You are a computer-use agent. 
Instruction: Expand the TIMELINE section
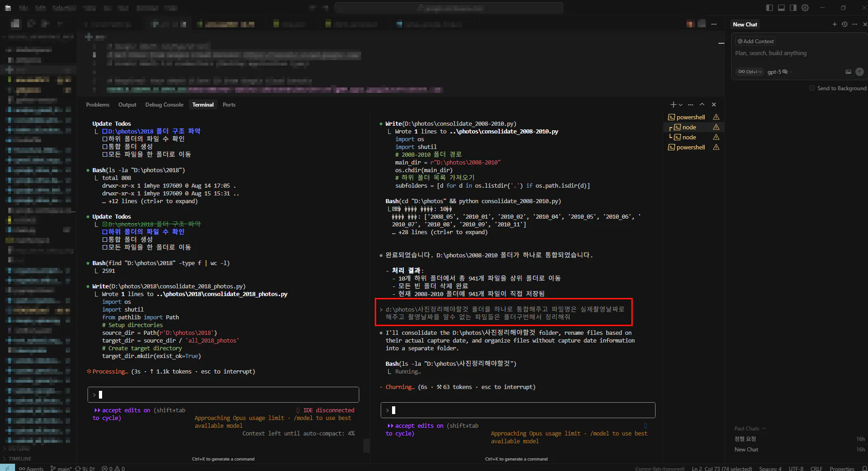[x=20, y=459]
